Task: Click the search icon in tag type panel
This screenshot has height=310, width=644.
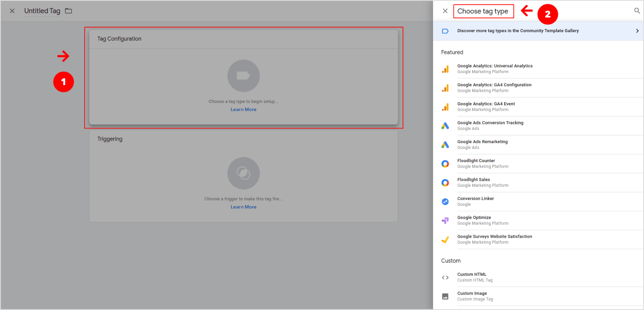Action: [x=637, y=11]
